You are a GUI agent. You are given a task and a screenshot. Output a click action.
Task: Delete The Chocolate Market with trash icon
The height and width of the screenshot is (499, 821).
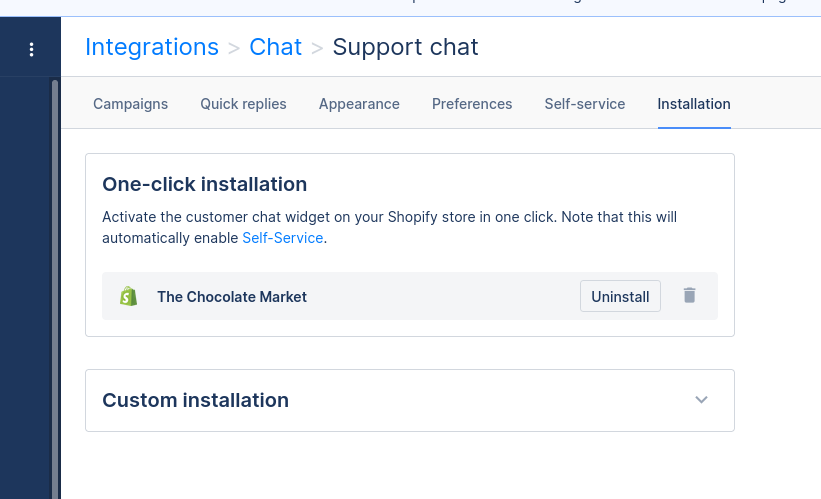(689, 296)
